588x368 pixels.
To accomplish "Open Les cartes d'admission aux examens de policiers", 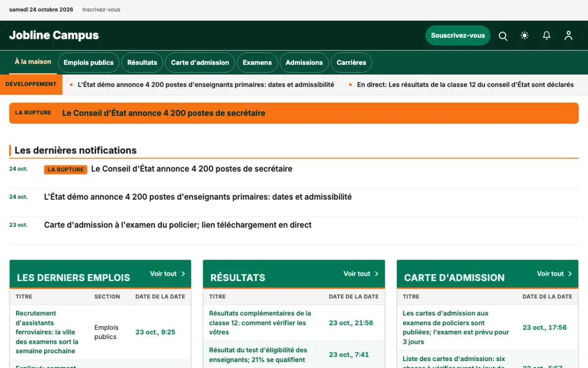I will click(456, 327).
